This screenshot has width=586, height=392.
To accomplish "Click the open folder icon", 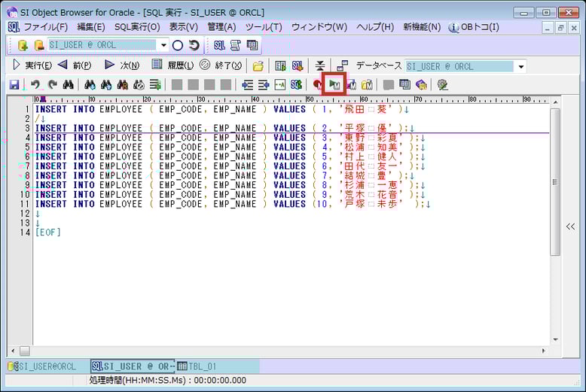I will coord(258,66).
